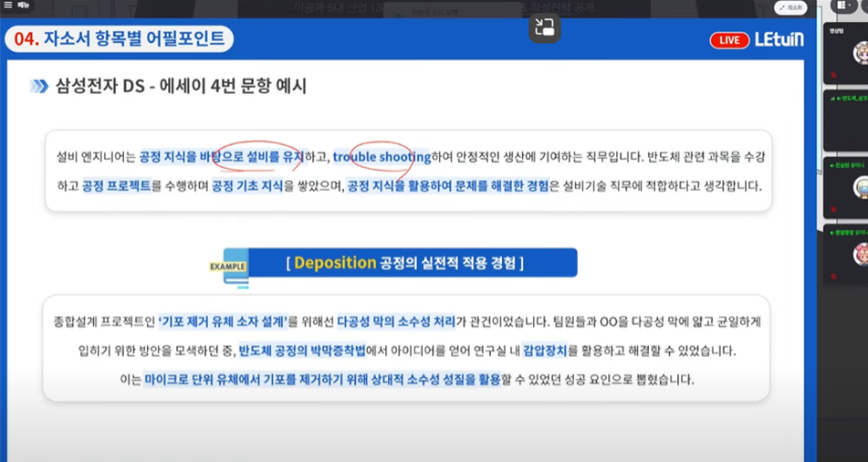Click muted mic icon on 몽글몽글 유이니 tile
The height and width of the screenshot is (462, 868).
(832, 276)
